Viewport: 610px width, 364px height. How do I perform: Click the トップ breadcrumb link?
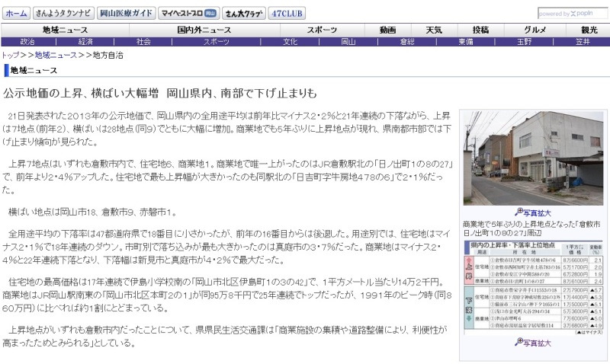click(x=11, y=55)
